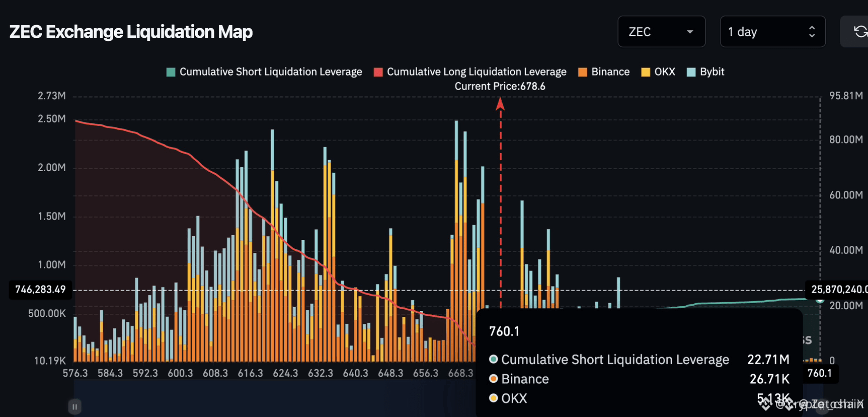The width and height of the screenshot is (868, 417).
Task: Click the 584.3 price tick label
Action: point(110,373)
